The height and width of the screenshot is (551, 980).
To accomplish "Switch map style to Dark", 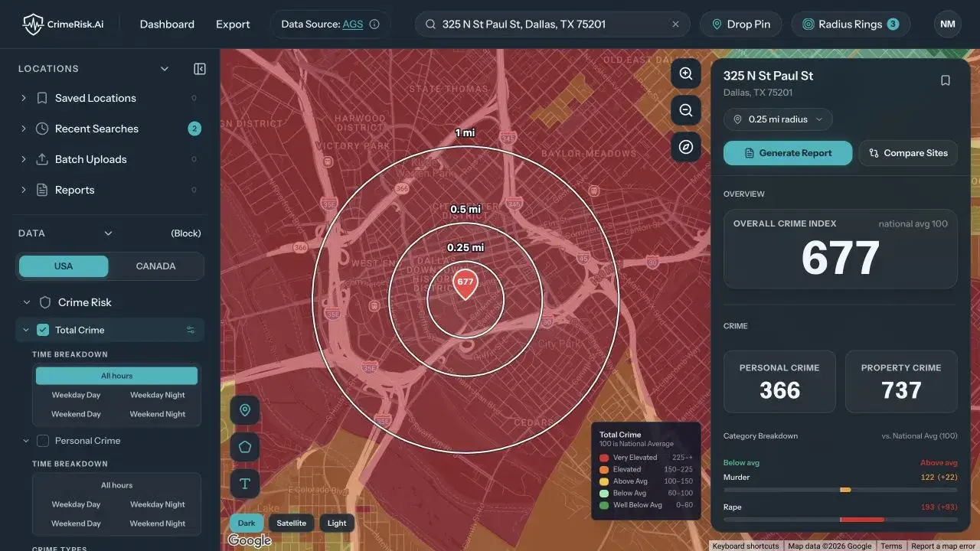I will click(247, 523).
